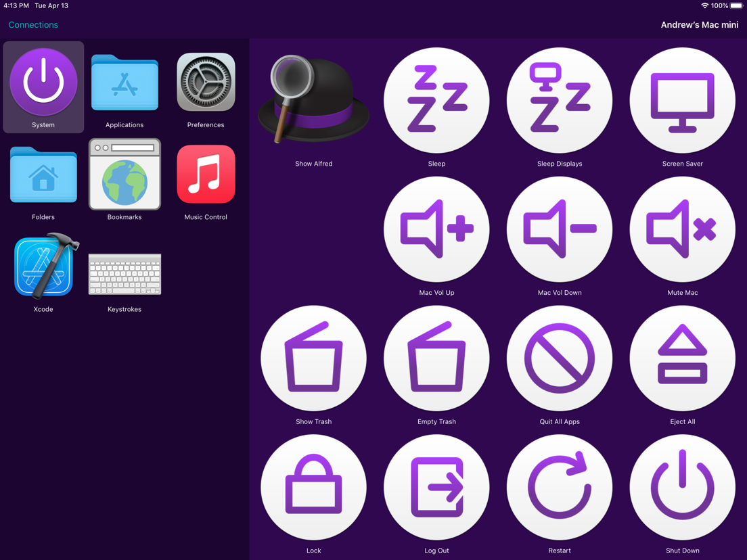747x560 pixels.
Task: Open the Folders home folder
Action: tap(43, 174)
